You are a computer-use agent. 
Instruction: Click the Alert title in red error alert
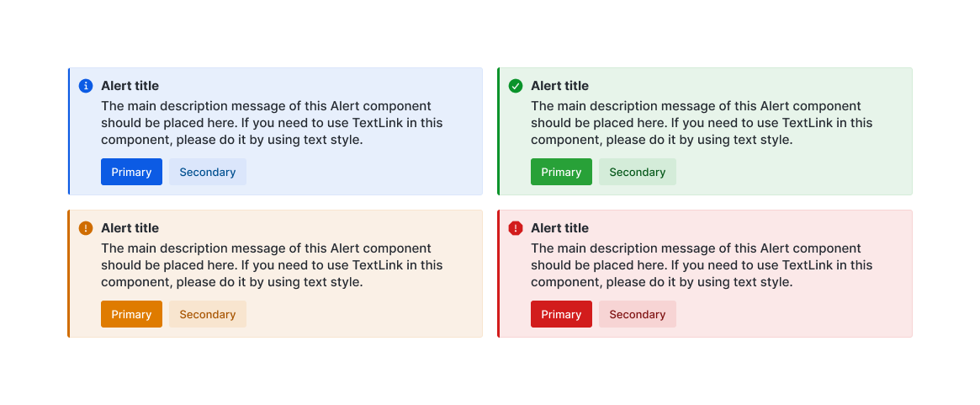tap(559, 228)
